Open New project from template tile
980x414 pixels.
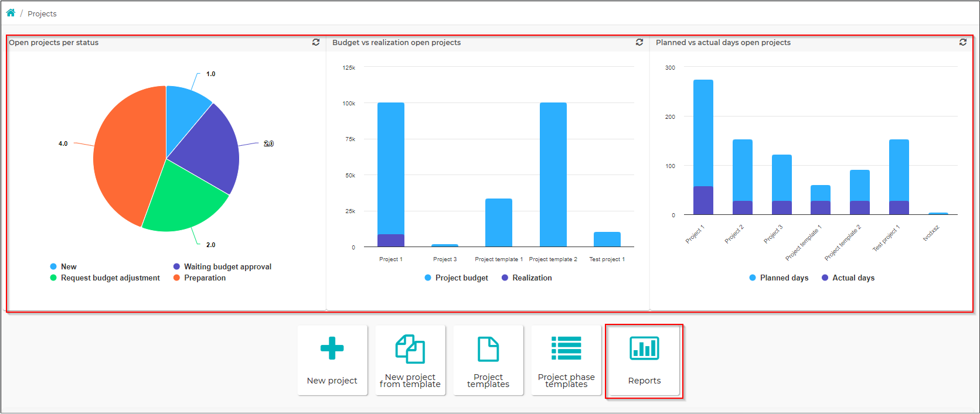[410, 360]
